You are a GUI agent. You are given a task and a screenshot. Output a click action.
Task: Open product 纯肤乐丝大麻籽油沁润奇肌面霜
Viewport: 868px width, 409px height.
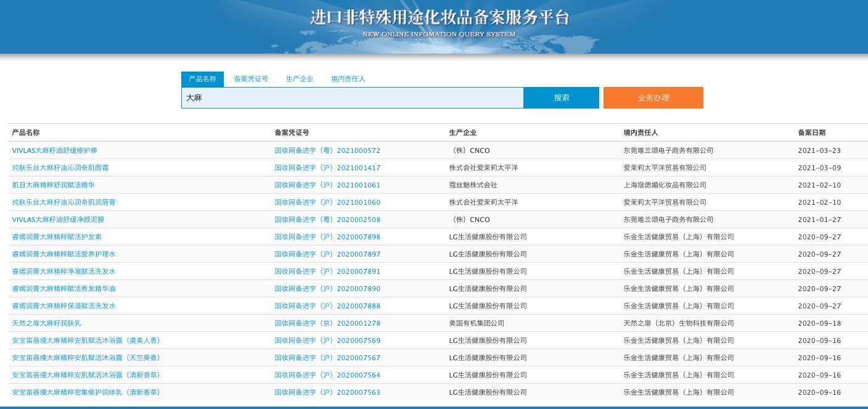[x=60, y=168]
